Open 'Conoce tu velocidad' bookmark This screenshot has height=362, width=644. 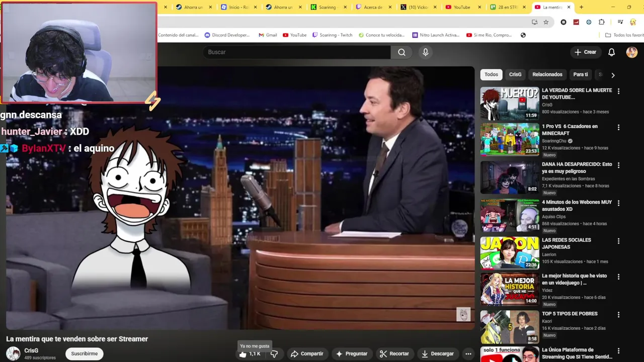pos(381,35)
